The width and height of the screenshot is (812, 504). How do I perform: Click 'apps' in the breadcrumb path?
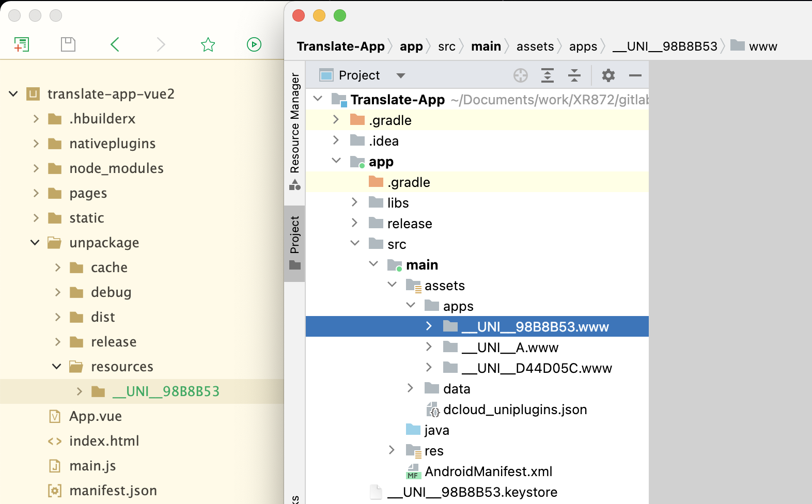pos(583,46)
